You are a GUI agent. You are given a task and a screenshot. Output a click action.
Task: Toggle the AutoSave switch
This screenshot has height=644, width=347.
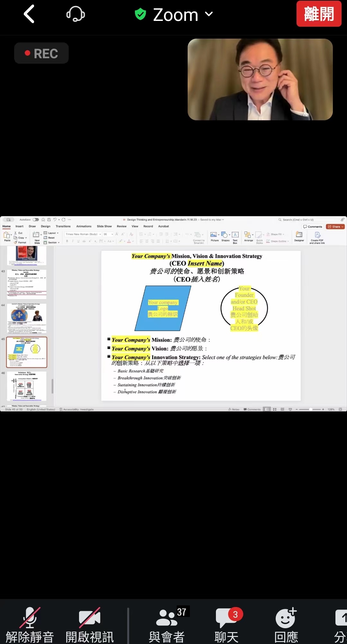(x=36, y=220)
